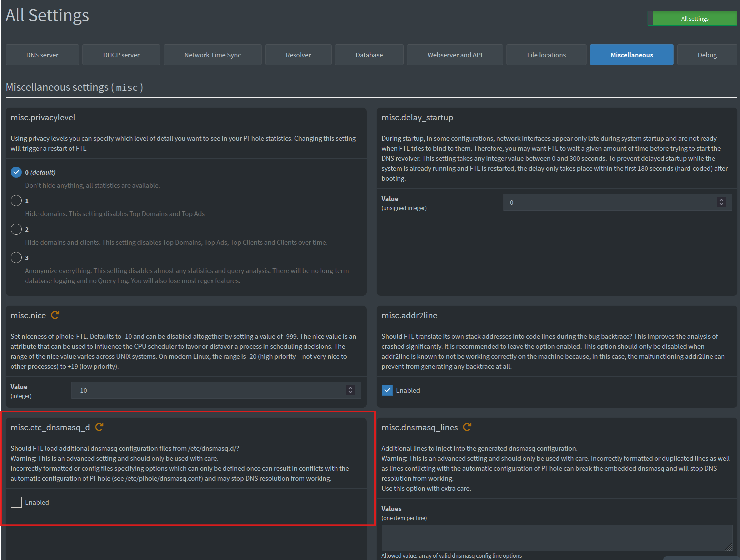Open the File locations settings

[x=546, y=54]
